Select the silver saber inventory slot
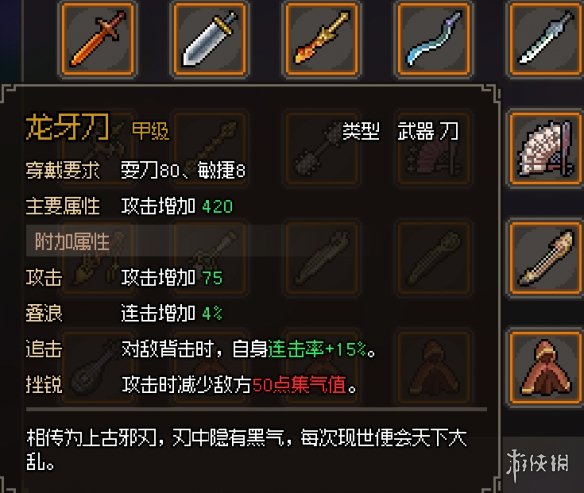Viewport: 584px width, 493px height. [546, 39]
